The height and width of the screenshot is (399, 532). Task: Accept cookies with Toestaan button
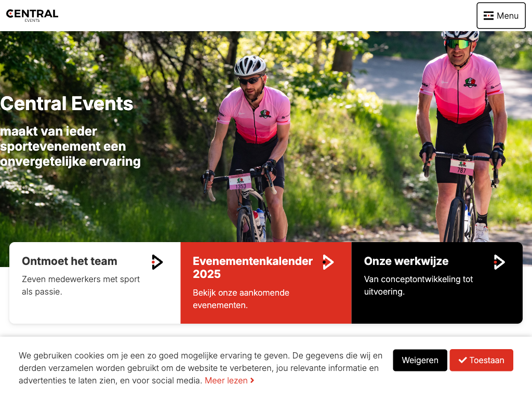(x=481, y=360)
